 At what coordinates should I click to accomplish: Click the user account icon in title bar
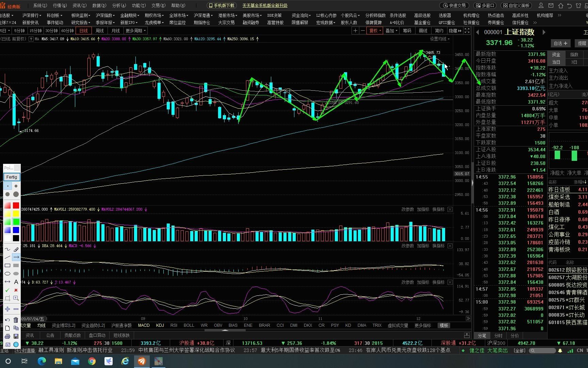coord(541,5)
